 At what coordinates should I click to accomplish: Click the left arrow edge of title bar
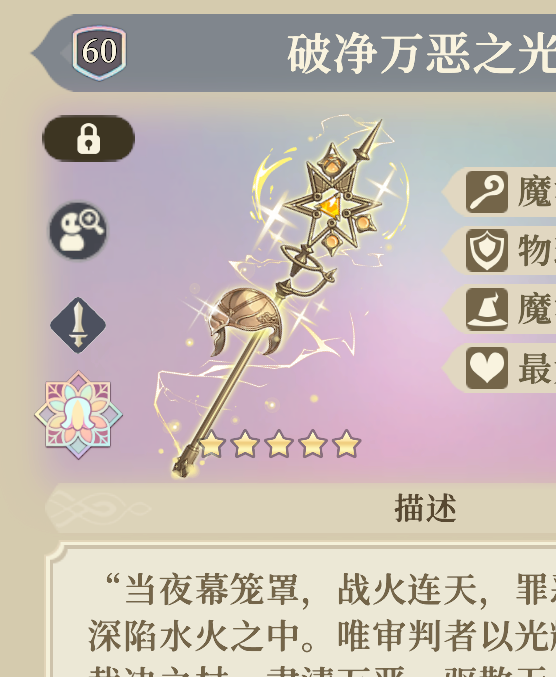(45, 53)
